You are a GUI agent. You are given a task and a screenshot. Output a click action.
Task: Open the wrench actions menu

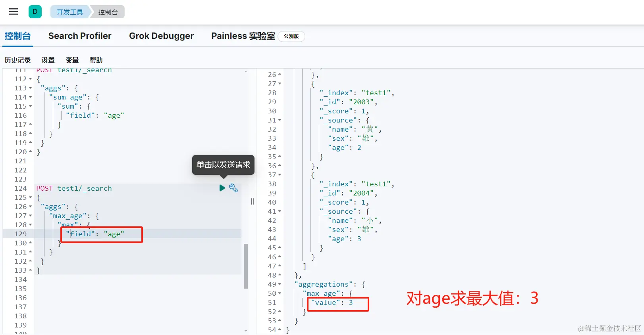(x=233, y=188)
